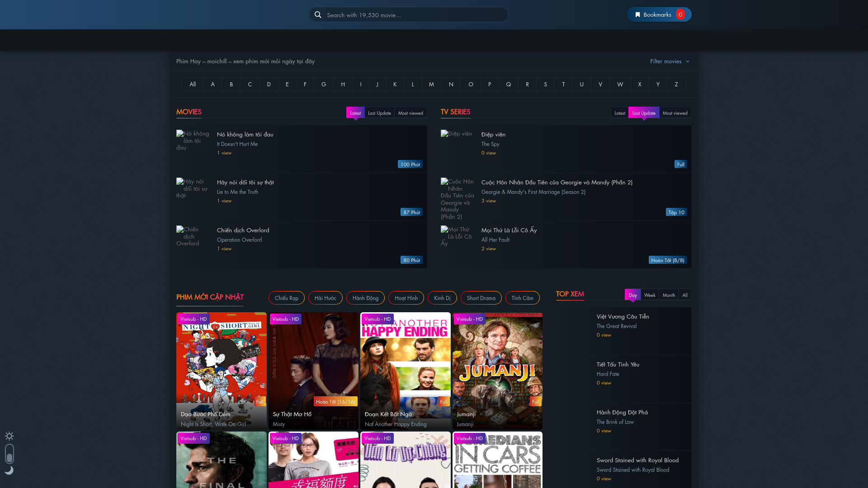Filter titles by letter M
This screenshot has width=868, height=488.
tap(431, 84)
